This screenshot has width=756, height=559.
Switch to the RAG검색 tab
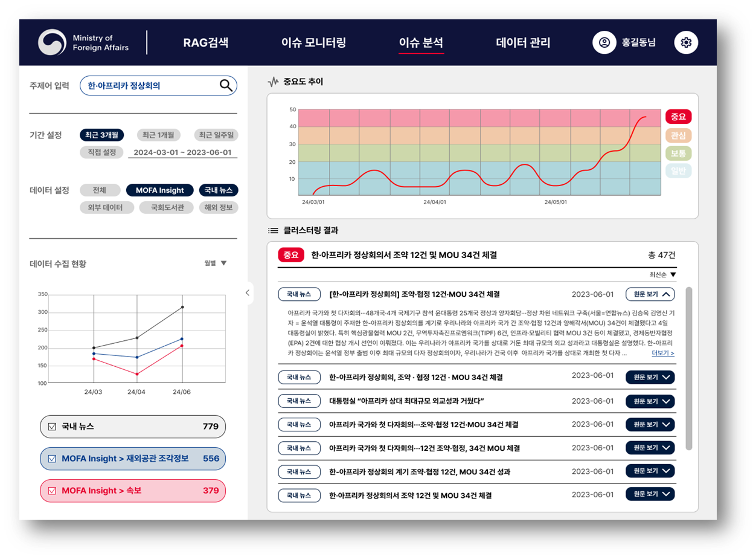tap(206, 43)
